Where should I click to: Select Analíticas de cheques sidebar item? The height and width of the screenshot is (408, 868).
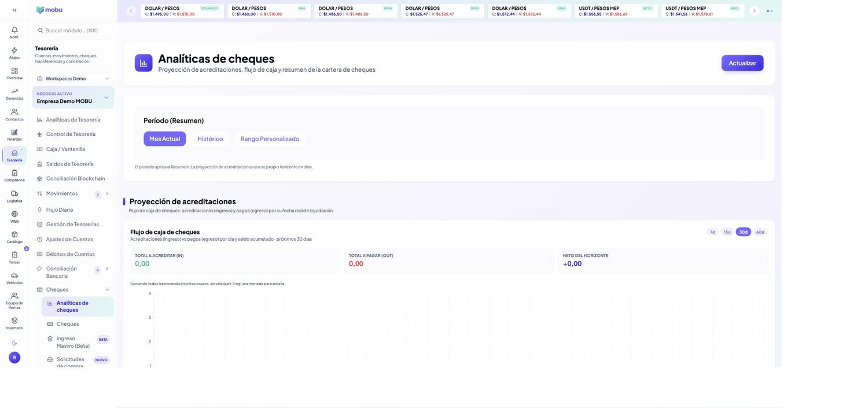point(78,306)
